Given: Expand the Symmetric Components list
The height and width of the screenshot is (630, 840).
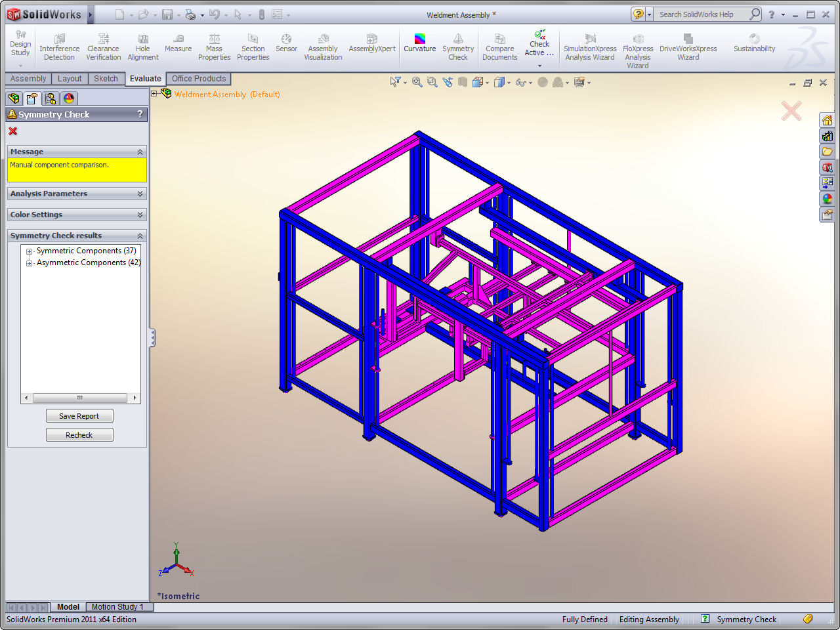Looking at the screenshot, I should pyautogui.click(x=28, y=251).
